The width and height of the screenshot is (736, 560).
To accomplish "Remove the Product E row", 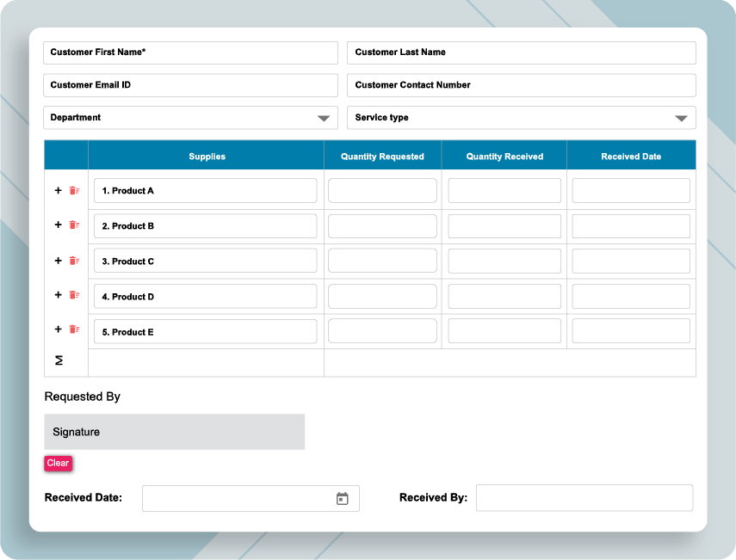I will pos(74,330).
